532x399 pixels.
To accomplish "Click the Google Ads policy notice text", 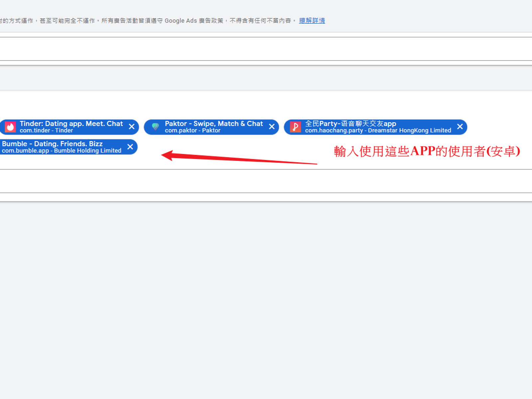I will click(x=148, y=21).
